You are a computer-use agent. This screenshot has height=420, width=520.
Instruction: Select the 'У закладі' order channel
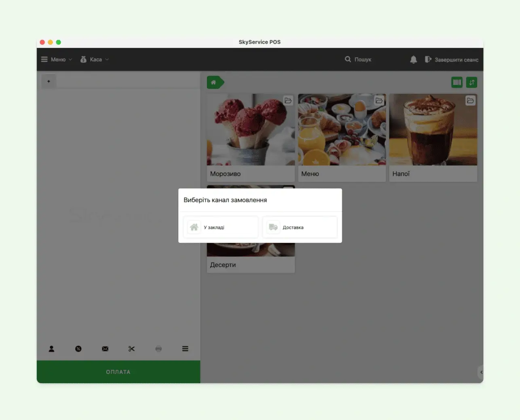pos(221,227)
